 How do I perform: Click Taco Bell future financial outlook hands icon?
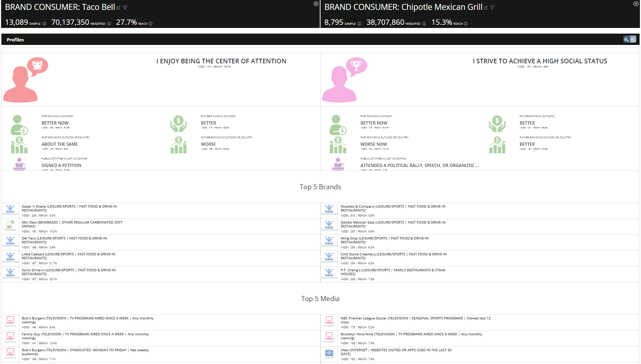click(178, 124)
